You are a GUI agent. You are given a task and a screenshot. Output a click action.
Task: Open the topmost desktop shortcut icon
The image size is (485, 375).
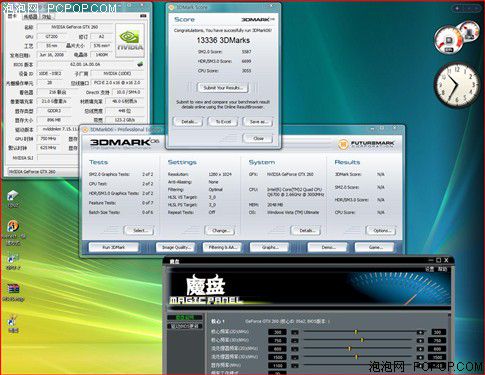point(13,196)
